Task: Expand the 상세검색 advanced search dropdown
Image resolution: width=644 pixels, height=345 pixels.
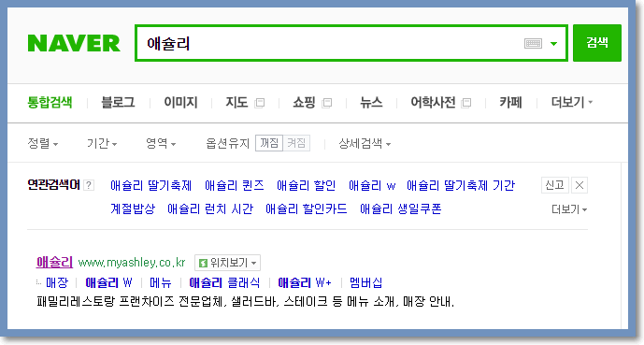Action: tap(365, 143)
